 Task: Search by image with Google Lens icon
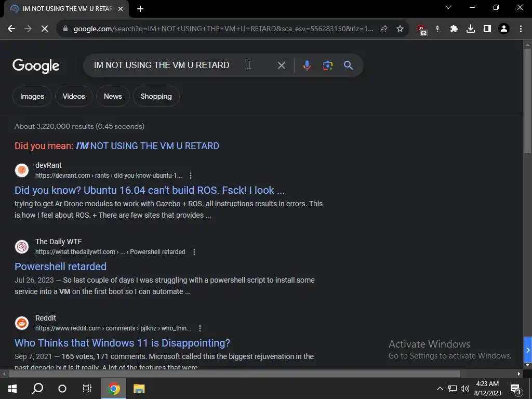327,65
